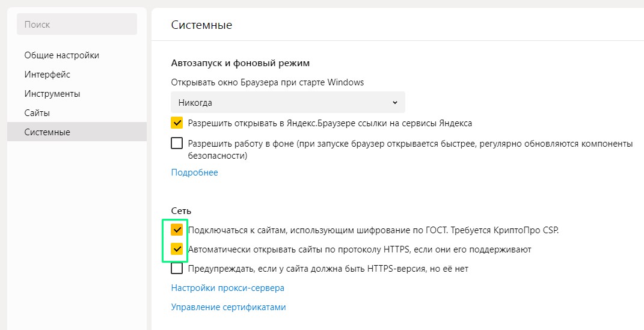
Task: Disable the GOST encryption sites checkbox
Action: tap(177, 230)
